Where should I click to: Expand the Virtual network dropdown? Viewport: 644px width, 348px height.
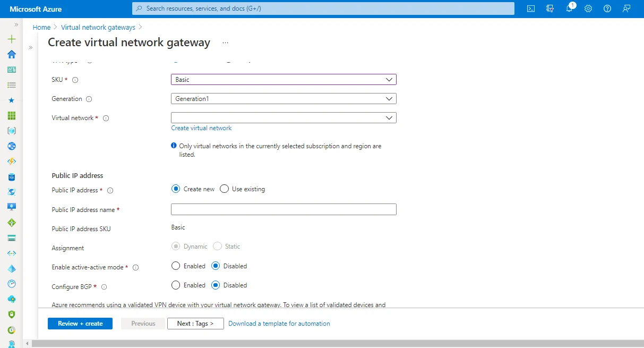[284, 117]
